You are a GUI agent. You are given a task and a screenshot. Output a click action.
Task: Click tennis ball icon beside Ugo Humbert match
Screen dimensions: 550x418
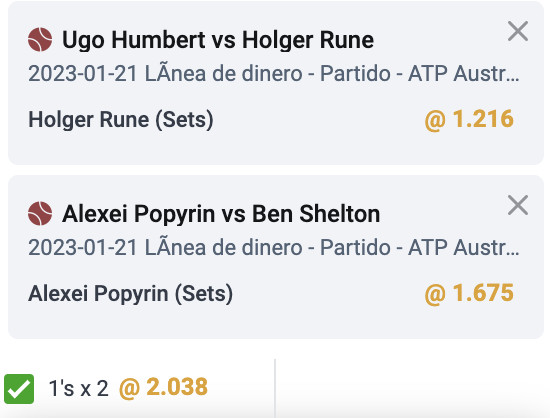tap(40, 40)
